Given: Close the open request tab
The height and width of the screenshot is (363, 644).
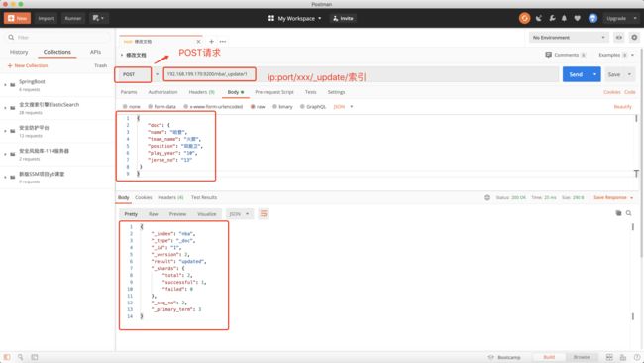Looking at the screenshot, I should [x=199, y=41].
